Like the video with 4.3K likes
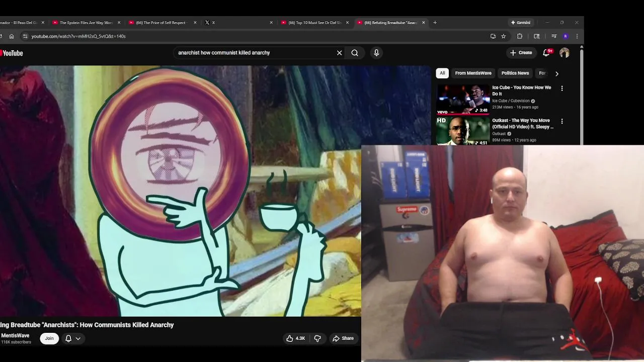 pos(296,338)
